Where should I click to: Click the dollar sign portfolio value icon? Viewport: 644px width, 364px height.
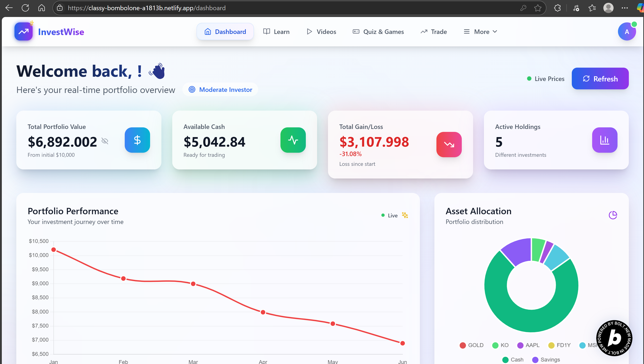pyautogui.click(x=137, y=140)
